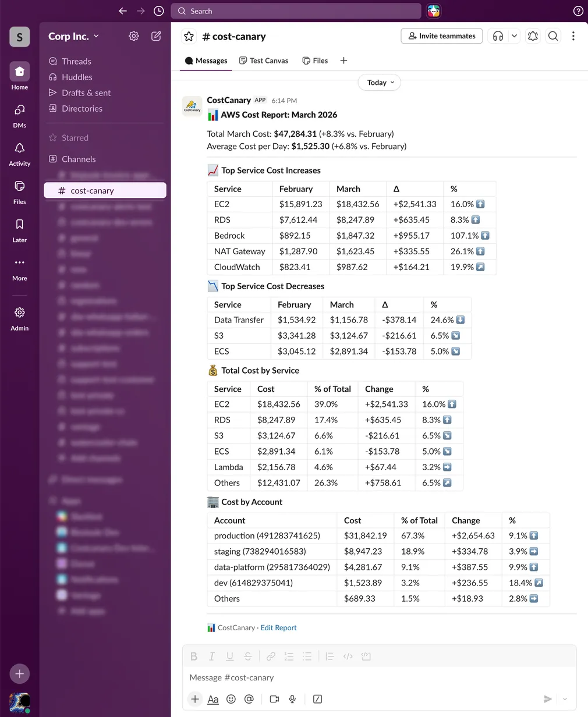The height and width of the screenshot is (717, 588).
Task: Start a huddle with headphones icon
Action: coord(498,36)
